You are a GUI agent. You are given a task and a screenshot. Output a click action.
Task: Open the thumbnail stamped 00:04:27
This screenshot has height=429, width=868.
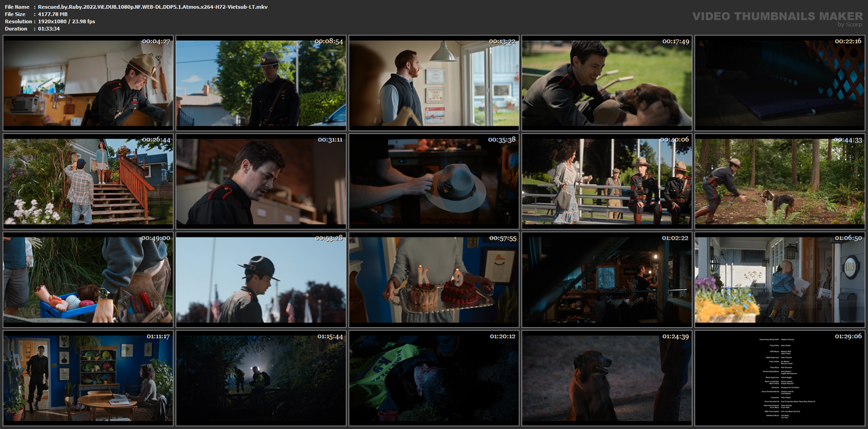87,82
